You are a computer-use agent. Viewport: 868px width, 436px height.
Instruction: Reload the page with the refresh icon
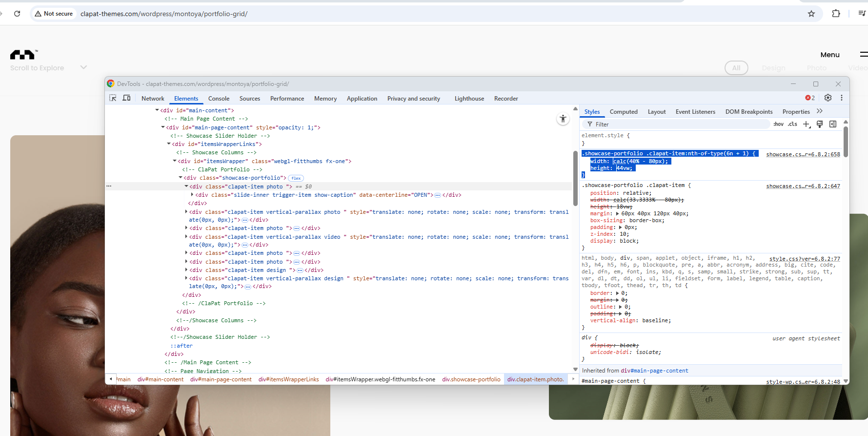17,14
